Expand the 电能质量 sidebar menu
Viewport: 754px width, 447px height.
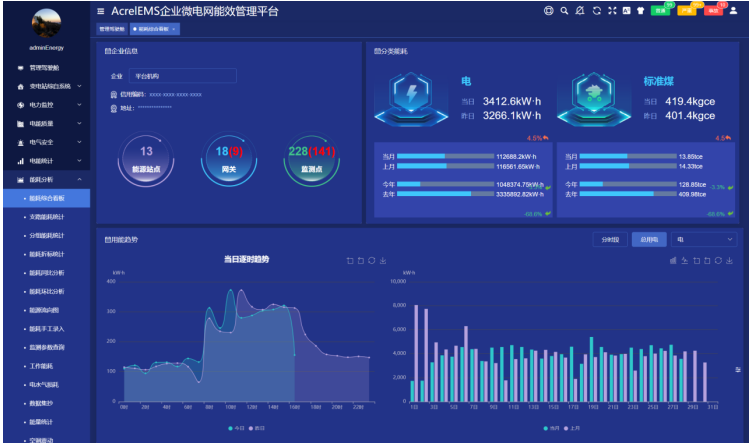pyautogui.click(x=47, y=124)
